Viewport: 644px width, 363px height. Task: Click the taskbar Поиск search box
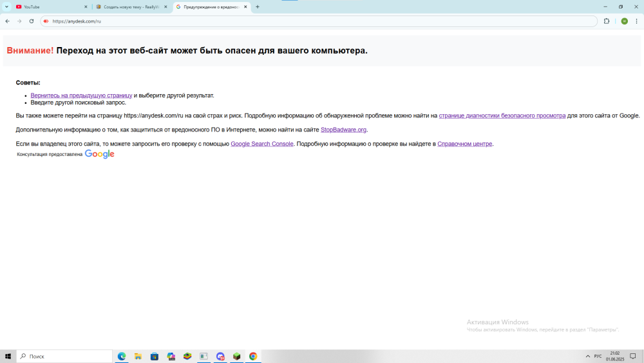[x=64, y=357]
